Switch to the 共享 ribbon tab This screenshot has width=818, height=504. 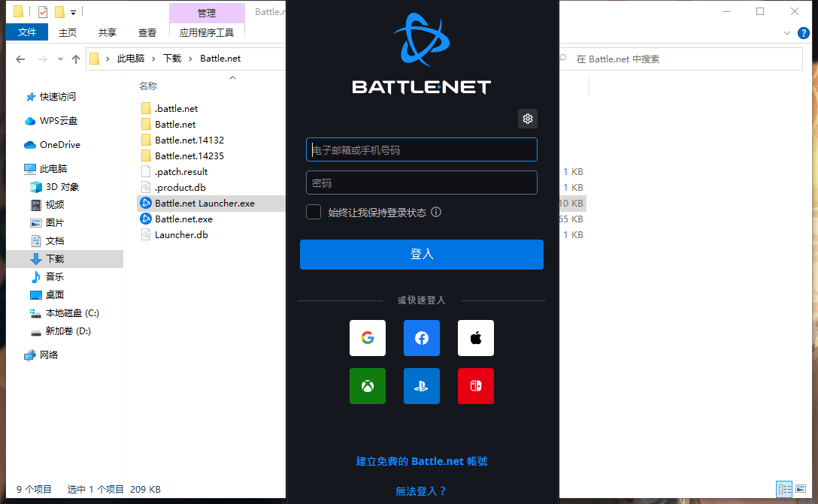108,33
